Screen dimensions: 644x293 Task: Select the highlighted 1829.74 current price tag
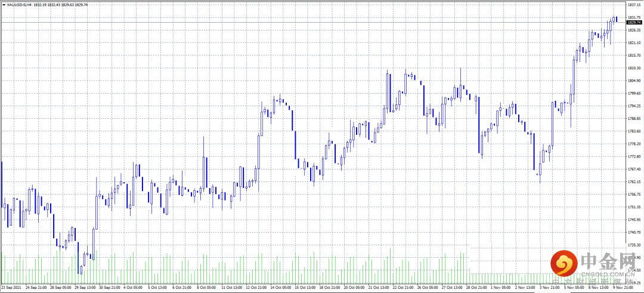point(635,23)
